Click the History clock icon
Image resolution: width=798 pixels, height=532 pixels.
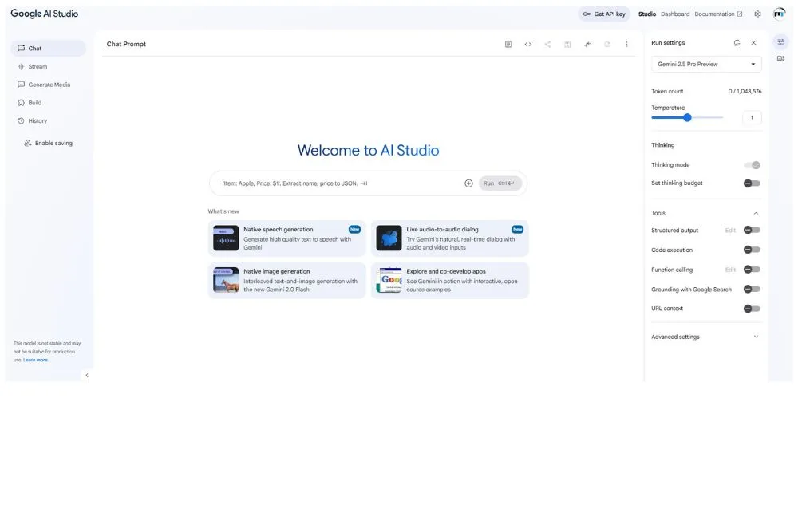pyautogui.click(x=21, y=121)
